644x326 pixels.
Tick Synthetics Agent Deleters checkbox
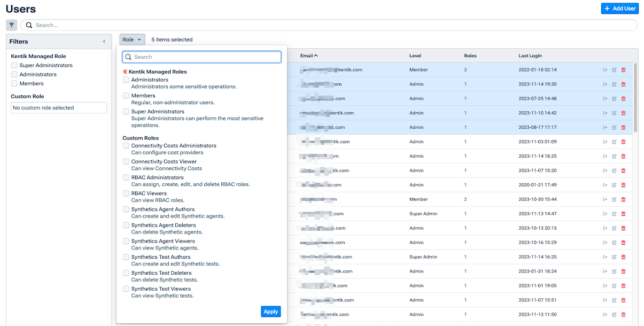[x=126, y=225]
